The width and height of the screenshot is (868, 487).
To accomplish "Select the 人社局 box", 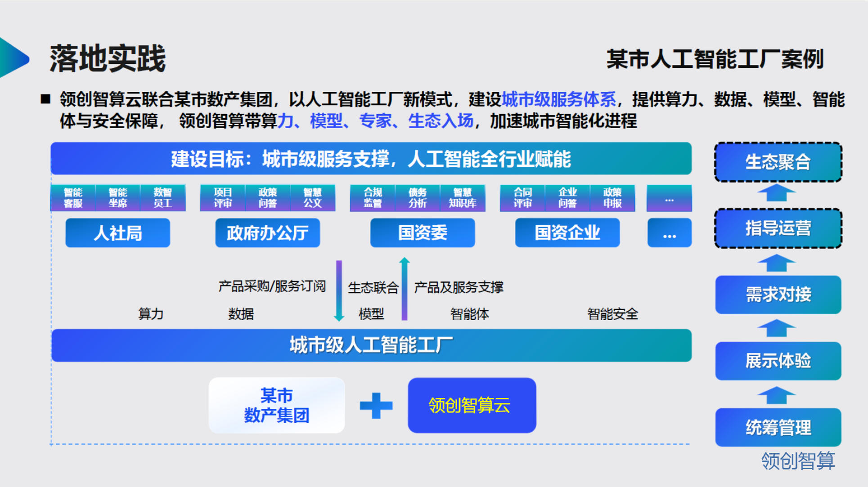I will 117,233.
